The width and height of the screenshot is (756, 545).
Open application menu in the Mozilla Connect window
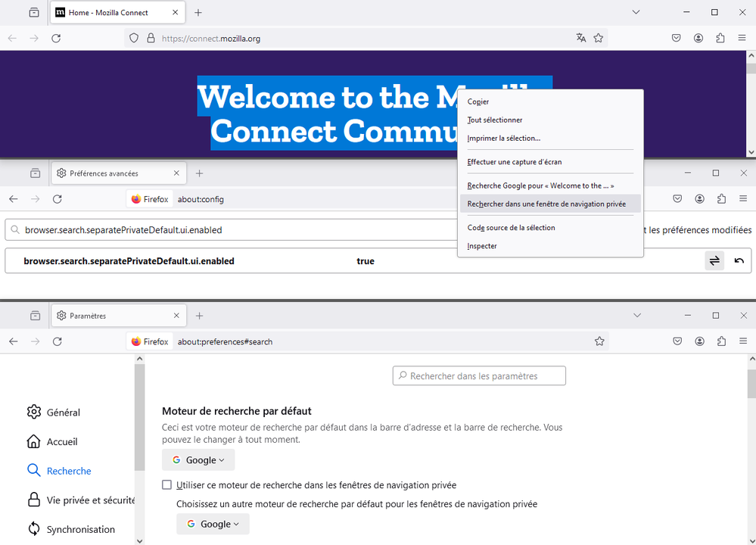pyautogui.click(x=742, y=38)
